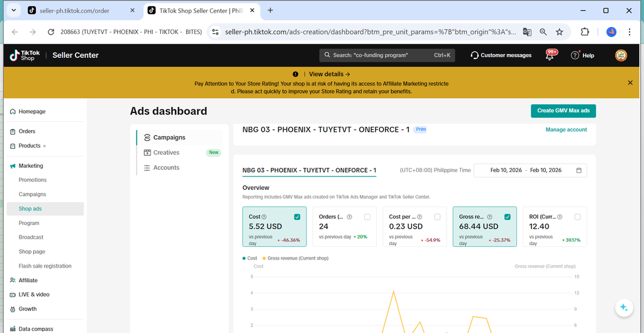Open the date range picker Feb 10, 2026

pos(530,170)
